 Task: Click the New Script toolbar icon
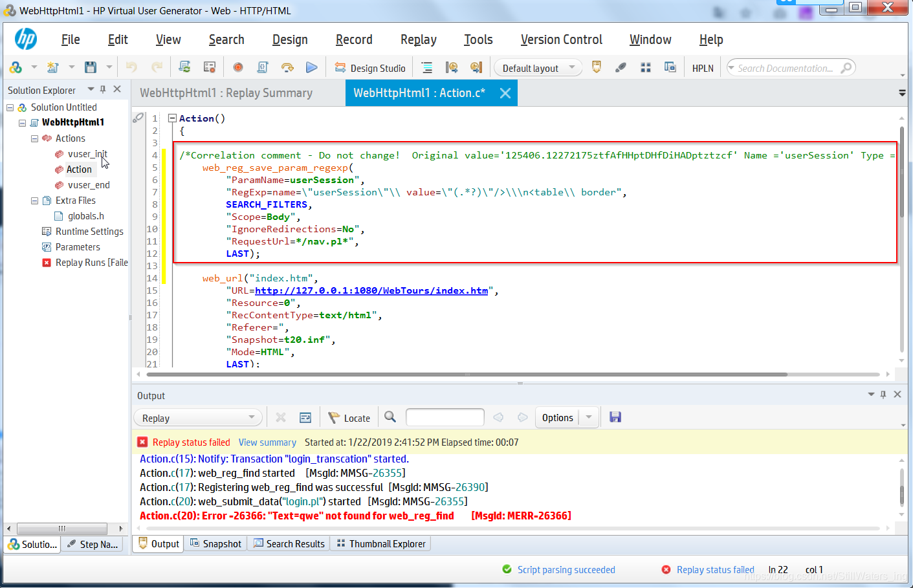(x=53, y=67)
